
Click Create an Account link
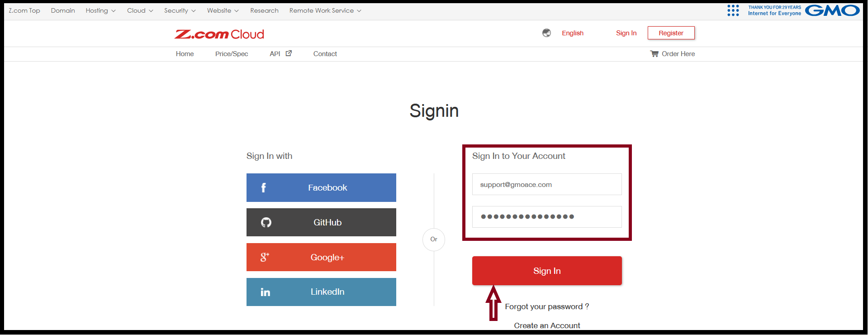pyautogui.click(x=547, y=325)
